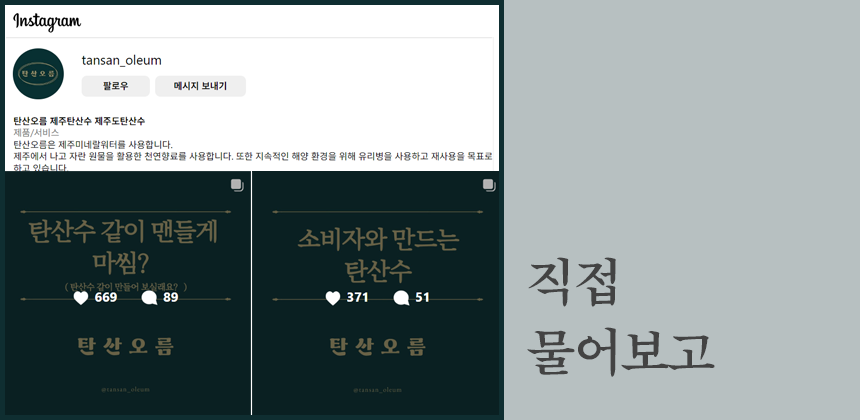This screenshot has height=420, width=860.
Task: Click the bold bio heading 탄산오름 제주탄산수 제주도탄산수
Action: [x=79, y=120]
